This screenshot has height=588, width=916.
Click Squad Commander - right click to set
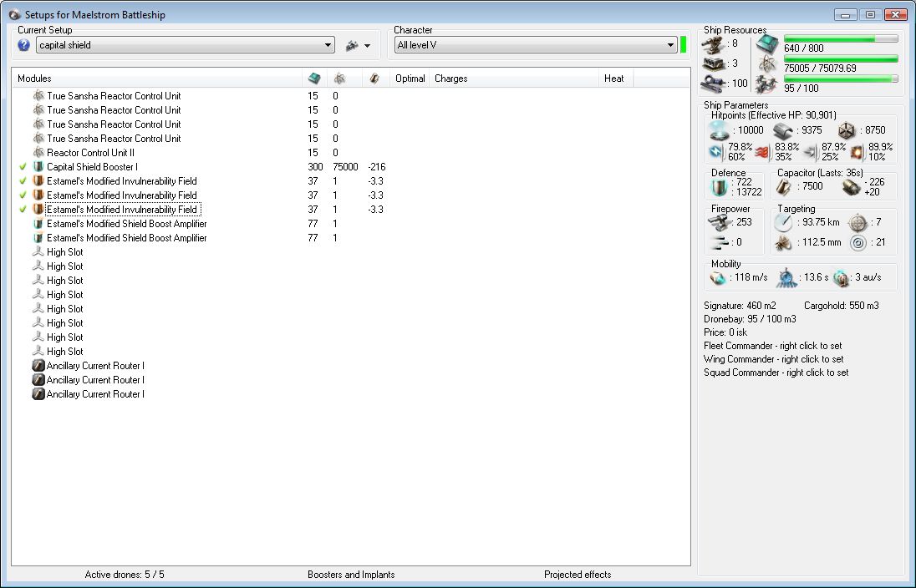(x=776, y=373)
